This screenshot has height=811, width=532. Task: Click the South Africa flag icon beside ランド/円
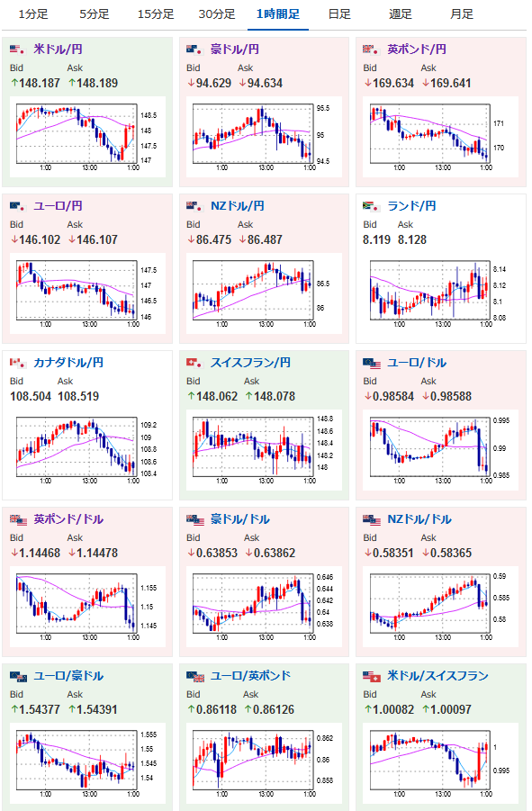pyautogui.click(x=371, y=206)
